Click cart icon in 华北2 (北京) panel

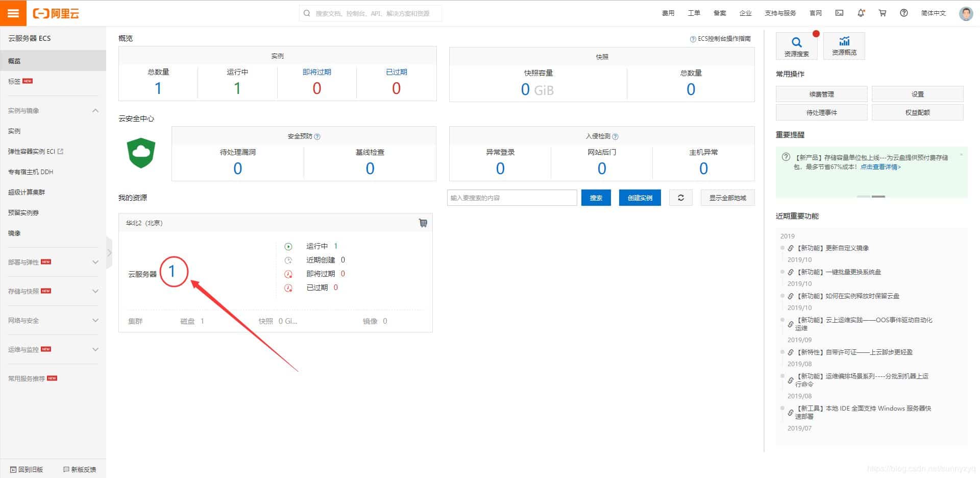pos(423,223)
